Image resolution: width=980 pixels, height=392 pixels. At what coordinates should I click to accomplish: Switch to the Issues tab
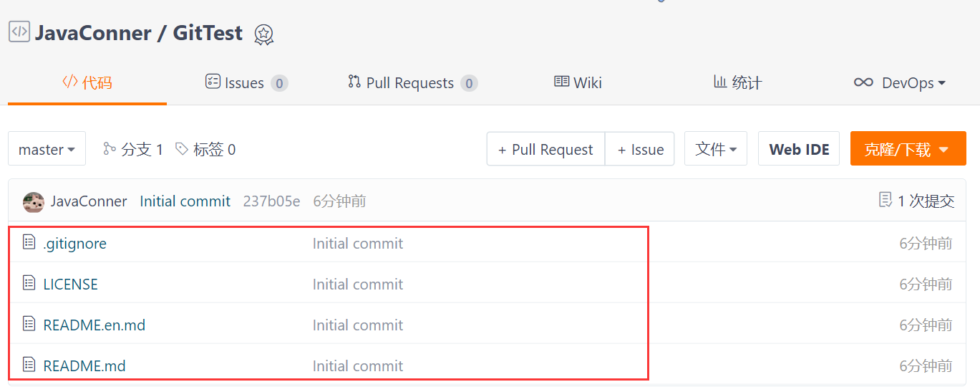(x=246, y=83)
